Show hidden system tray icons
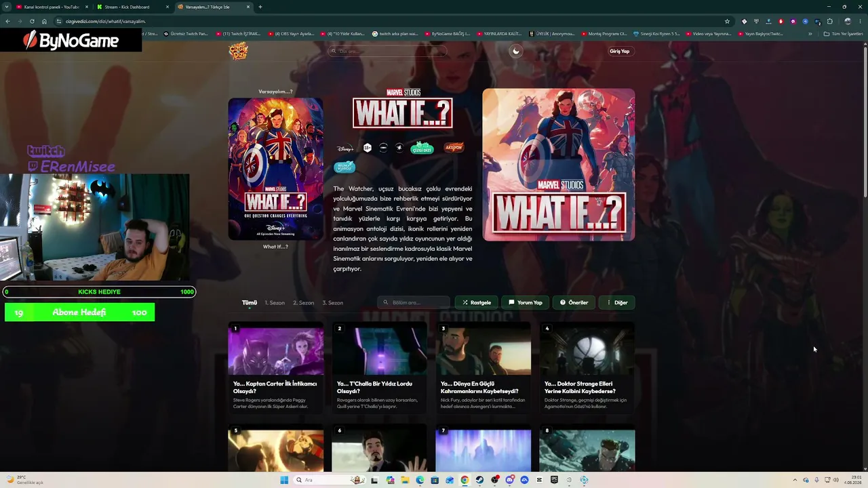 click(x=795, y=480)
